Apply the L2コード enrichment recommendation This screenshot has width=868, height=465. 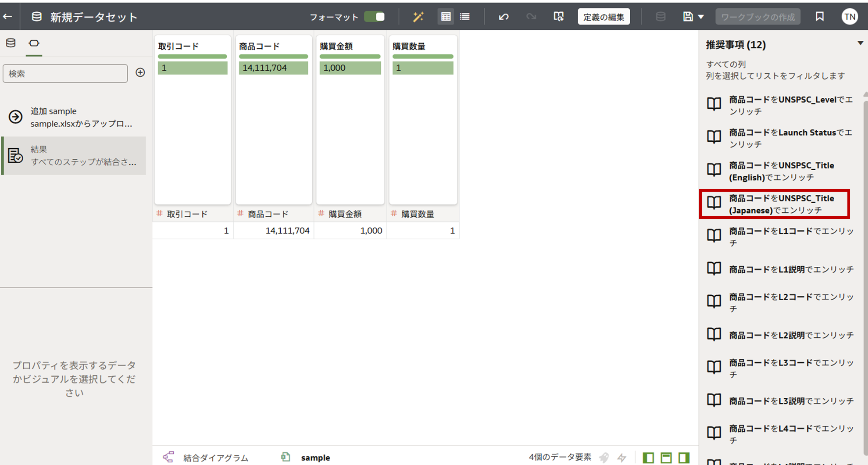click(x=781, y=303)
